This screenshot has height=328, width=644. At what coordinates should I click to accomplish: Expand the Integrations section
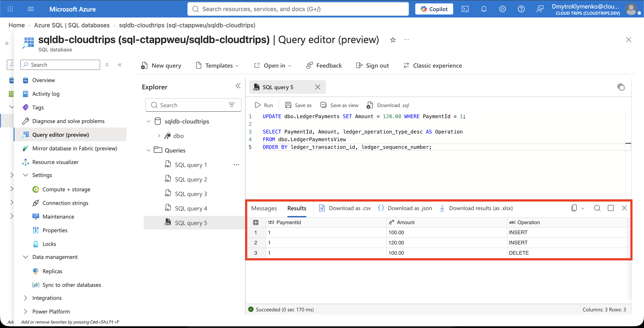click(26, 298)
